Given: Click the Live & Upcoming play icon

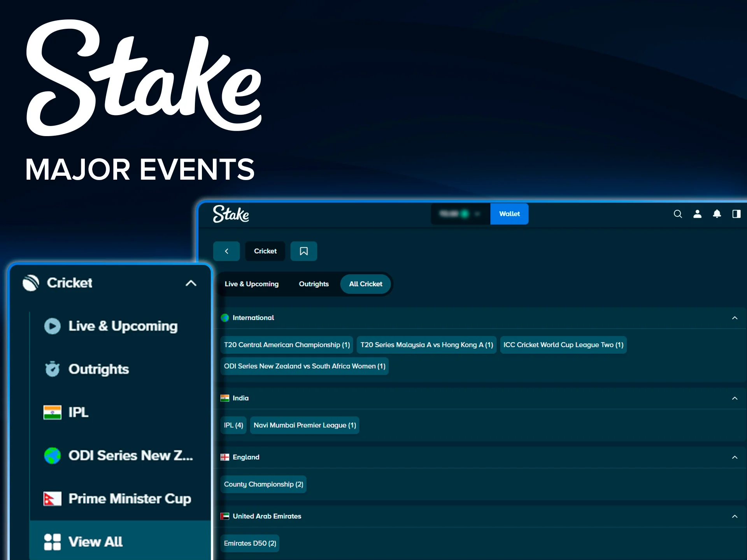Looking at the screenshot, I should [52, 326].
